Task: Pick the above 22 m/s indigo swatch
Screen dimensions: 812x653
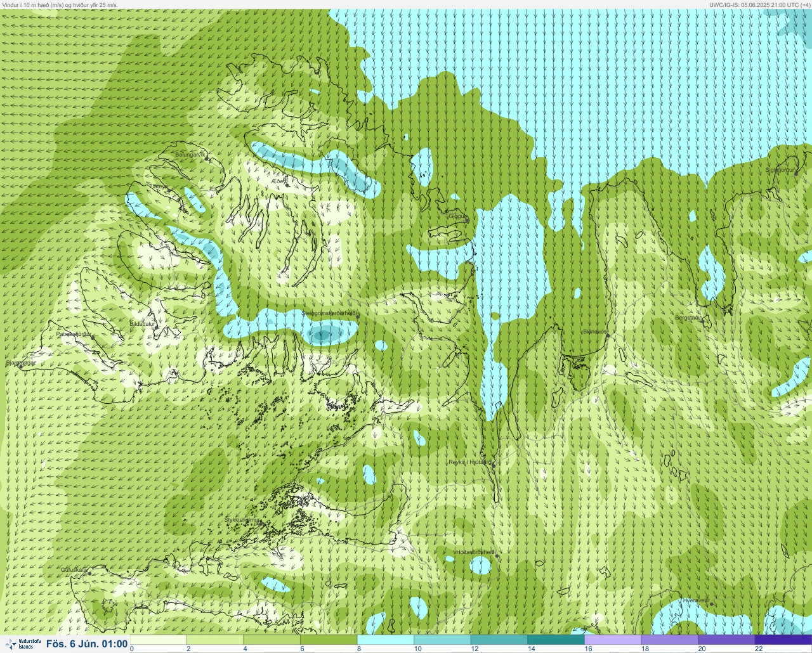Action: coord(783,640)
